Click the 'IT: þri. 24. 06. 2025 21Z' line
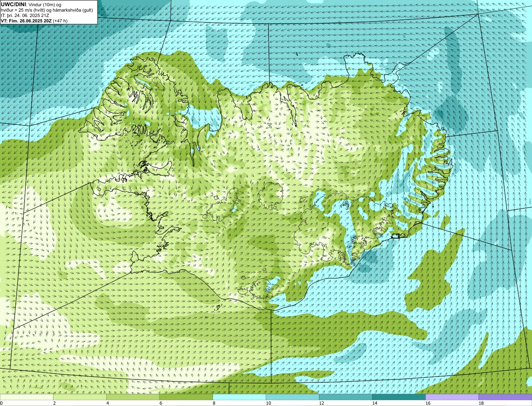This screenshot has height=406, width=532. (25, 15)
